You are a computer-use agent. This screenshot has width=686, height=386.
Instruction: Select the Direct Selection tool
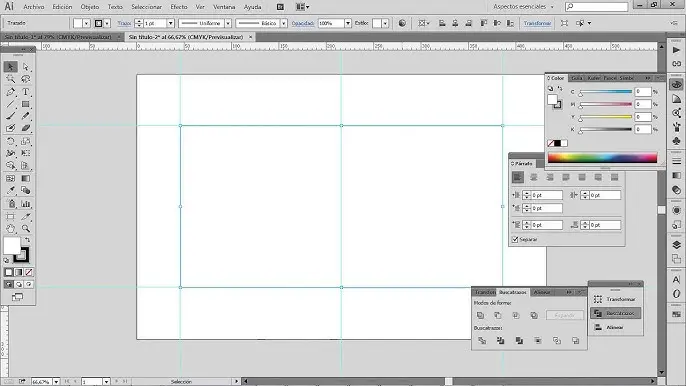pos(26,67)
